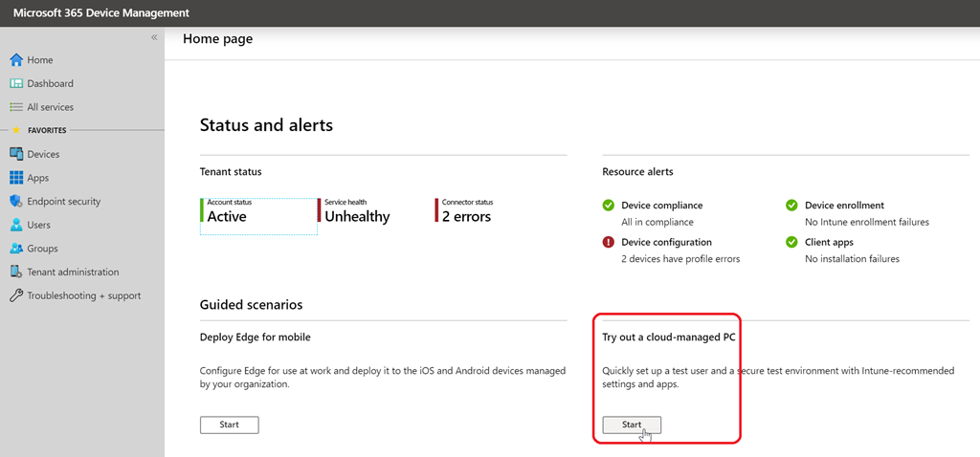Select the Devices icon in favorites
This screenshot has height=457, width=980.
pos(16,154)
